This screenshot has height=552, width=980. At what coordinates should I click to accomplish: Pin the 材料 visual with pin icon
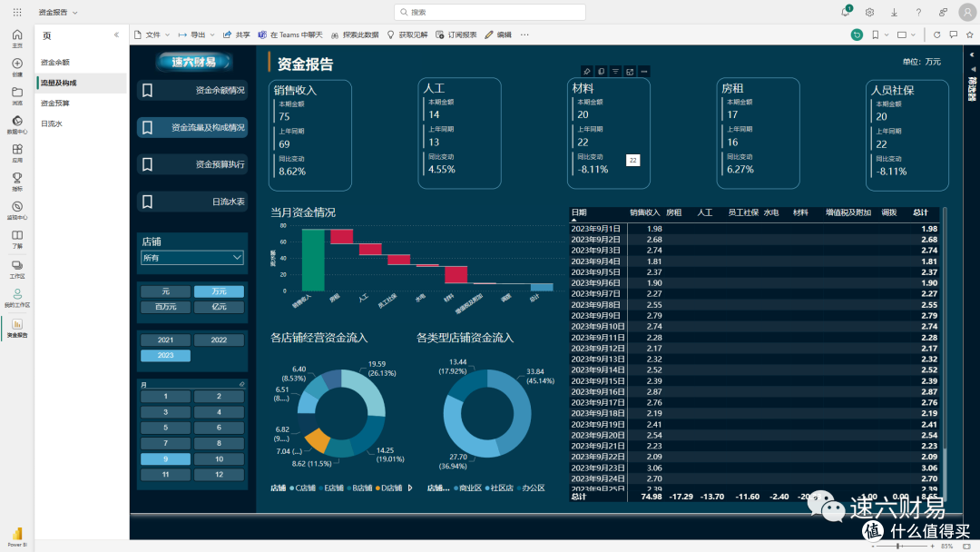point(586,72)
